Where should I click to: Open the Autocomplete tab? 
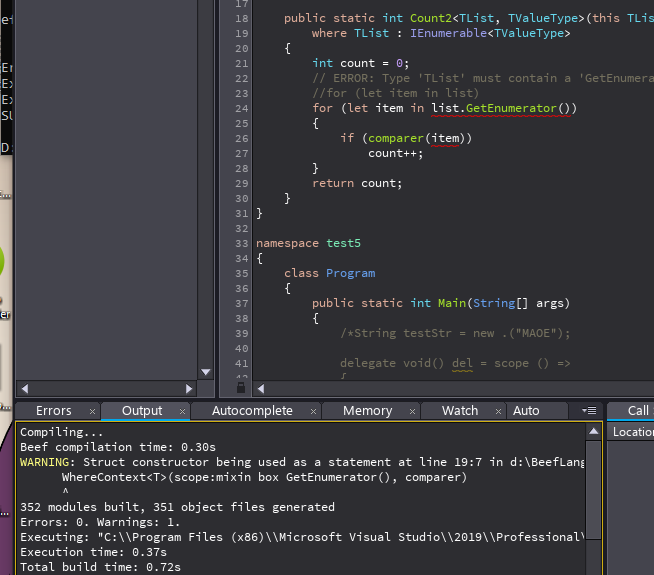click(252, 411)
